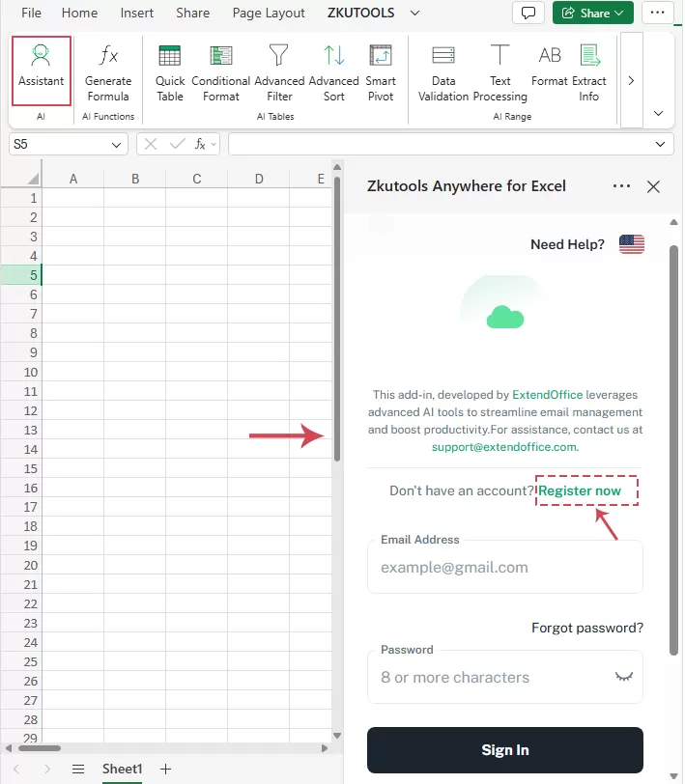
Task: Confirm formula entry checkmark icon
Action: [177, 144]
